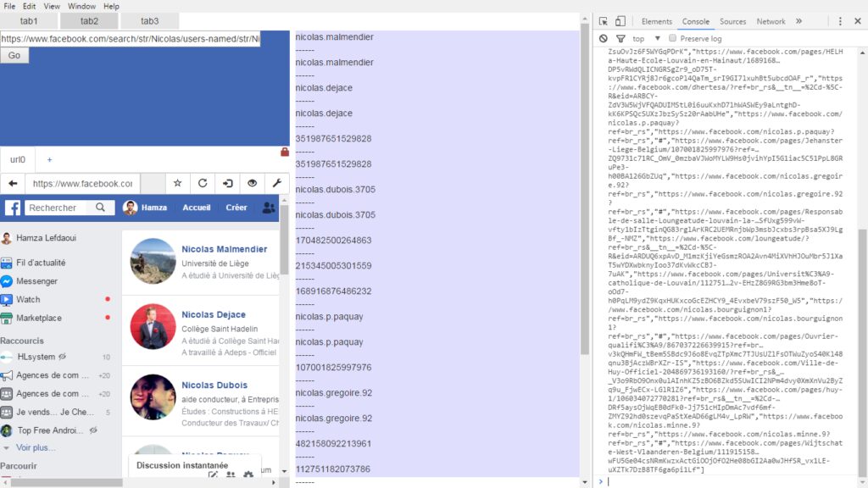Open DevTools three-dot options menu
This screenshot has height=488, width=868.
[x=840, y=21]
